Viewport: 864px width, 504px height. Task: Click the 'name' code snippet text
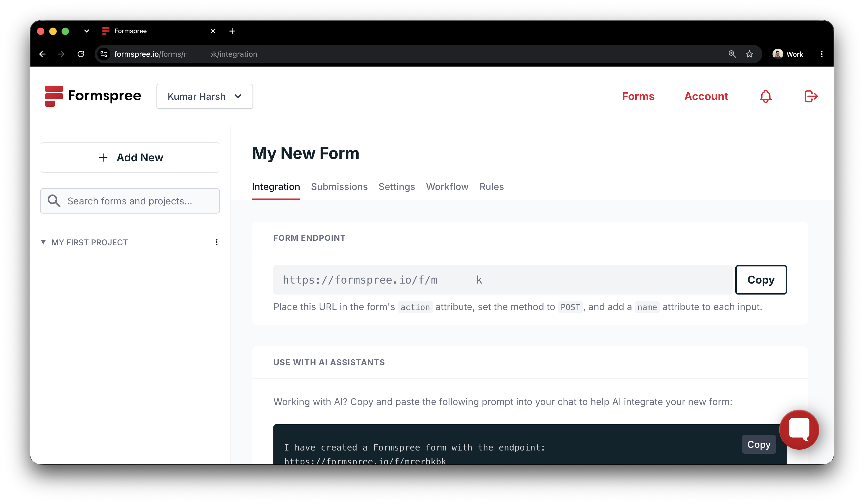[647, 307]
